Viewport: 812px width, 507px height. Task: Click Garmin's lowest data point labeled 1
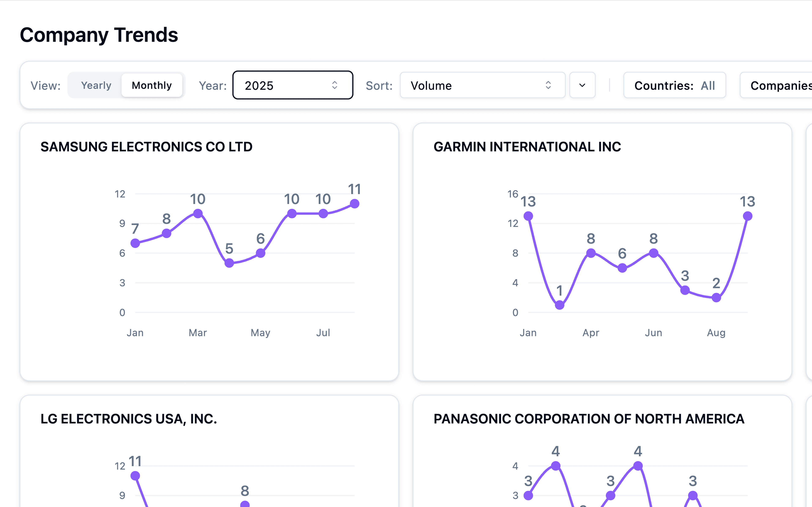pyautogui.click(x=559, y=305)
